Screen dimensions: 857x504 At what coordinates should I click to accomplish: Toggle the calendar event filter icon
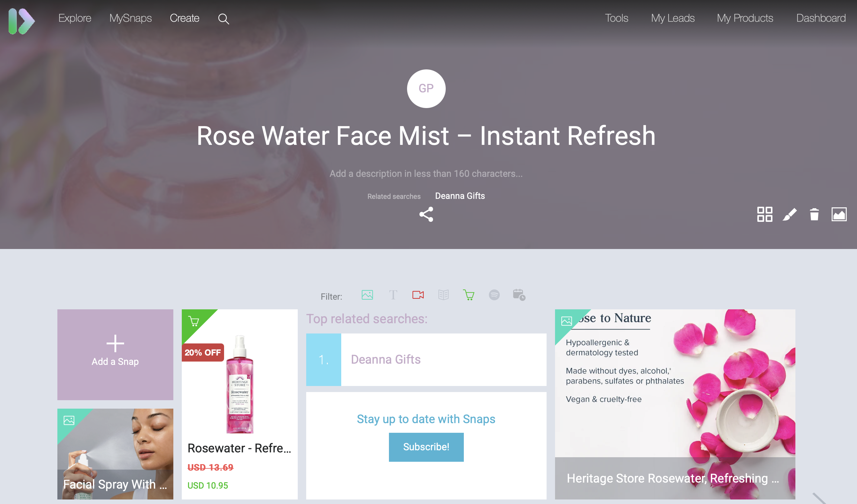pyautogui.click(x=519, y=295)
